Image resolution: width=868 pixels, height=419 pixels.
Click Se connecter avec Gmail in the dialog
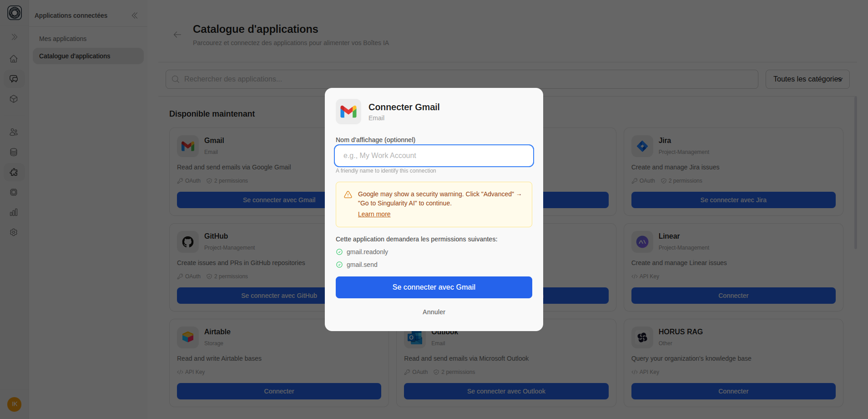click(x=433, y=287)
